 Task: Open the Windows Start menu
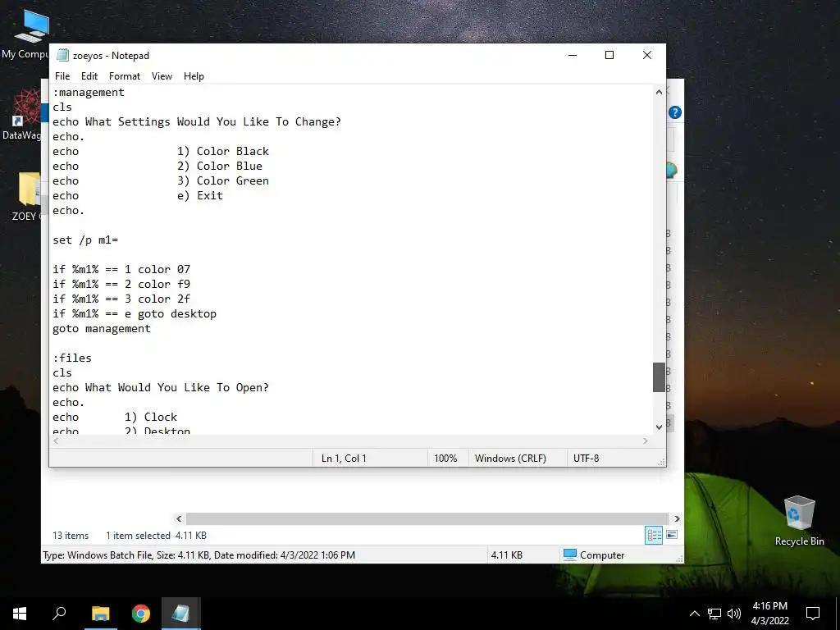[x=20, y=614]
